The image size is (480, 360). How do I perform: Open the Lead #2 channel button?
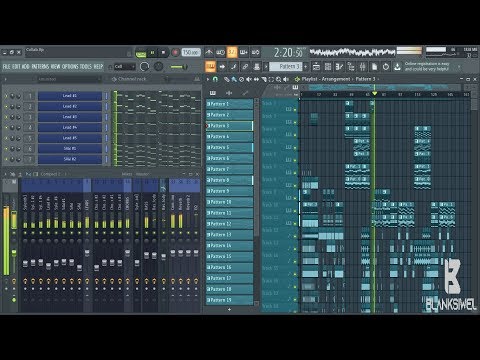(x=70, y=106)
